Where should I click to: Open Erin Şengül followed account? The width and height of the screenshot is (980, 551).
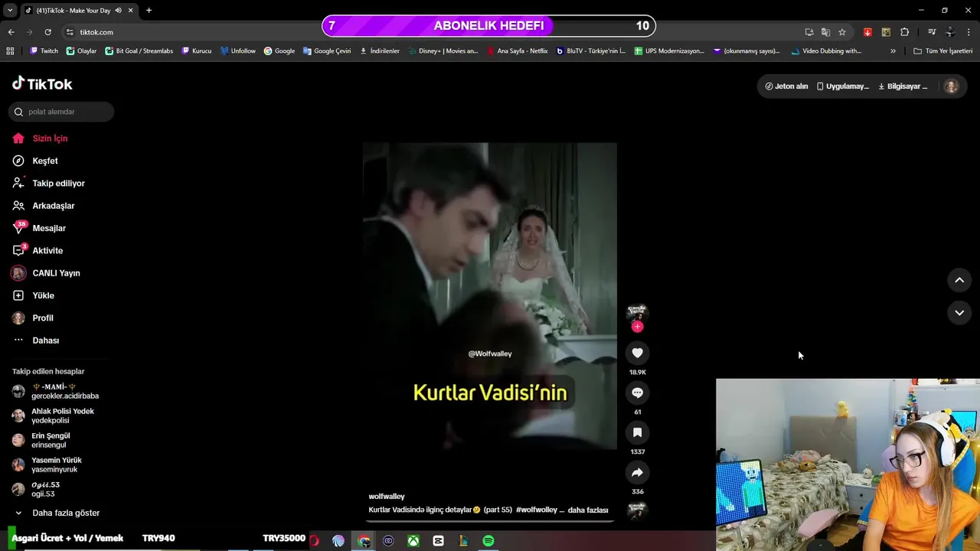(41, 440)
